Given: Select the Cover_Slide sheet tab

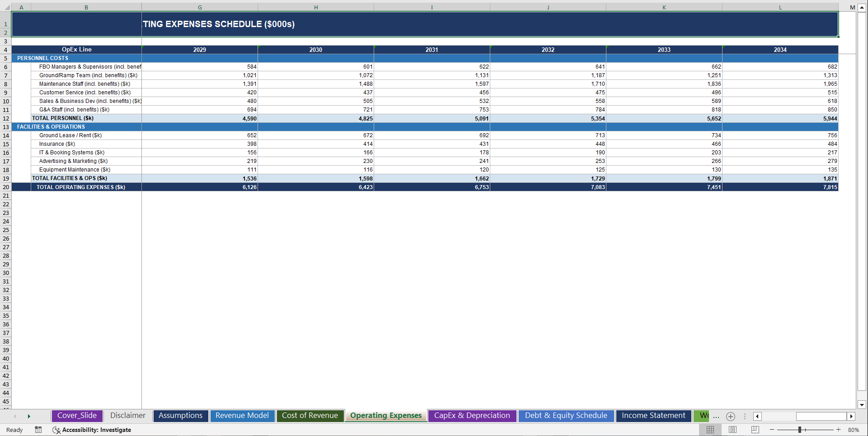Looking at the screenshot, I should pos(77,415).
